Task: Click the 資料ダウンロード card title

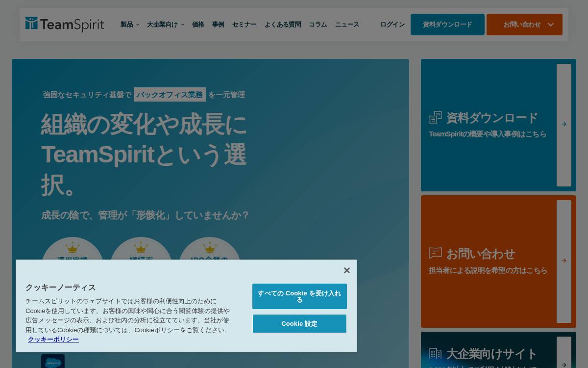Action: point(492,118)
